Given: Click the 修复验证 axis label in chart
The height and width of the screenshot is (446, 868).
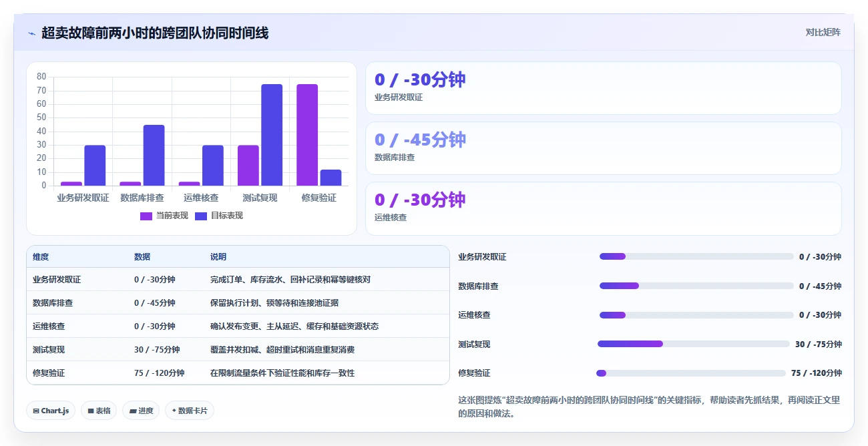Looking at the screenshot, I should (x=319, y=198).
